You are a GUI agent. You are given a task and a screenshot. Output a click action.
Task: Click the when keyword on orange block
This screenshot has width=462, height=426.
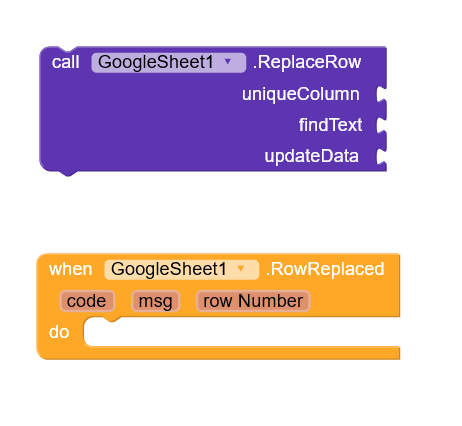coord(71,269)
